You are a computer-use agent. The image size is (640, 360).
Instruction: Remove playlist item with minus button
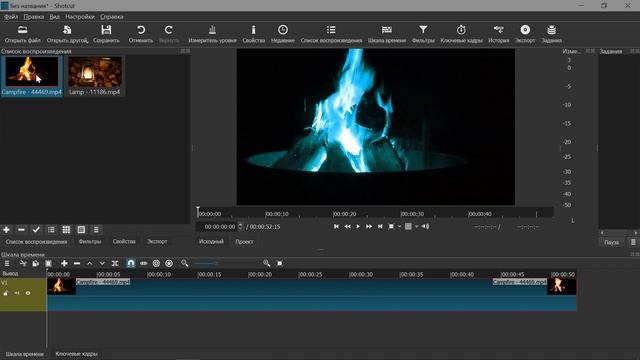point(21,230)
